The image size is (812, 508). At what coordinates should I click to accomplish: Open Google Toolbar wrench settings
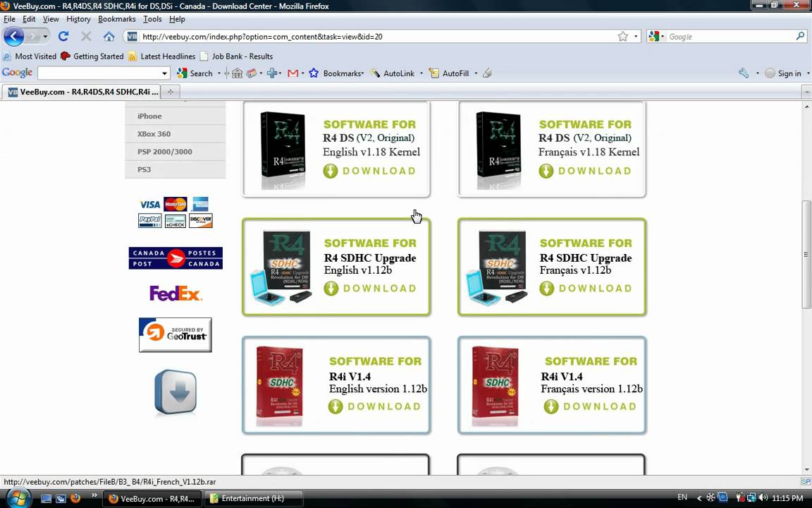pos(744,73)
